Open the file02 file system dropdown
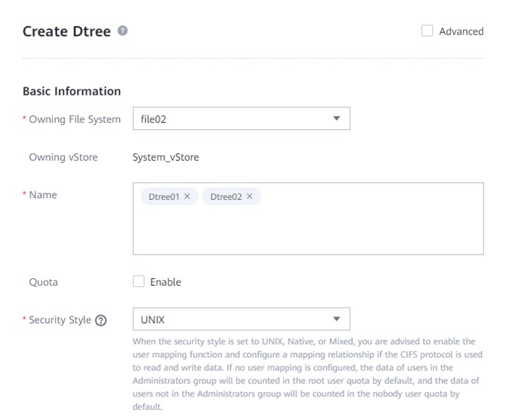Viewport: 505px width, 420px height. [241, 118]
